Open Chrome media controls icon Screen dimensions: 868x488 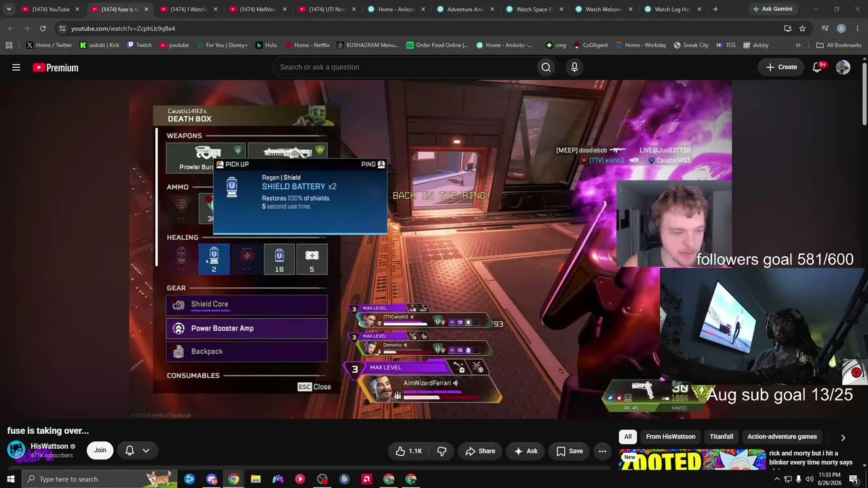[x=825, y=28]
